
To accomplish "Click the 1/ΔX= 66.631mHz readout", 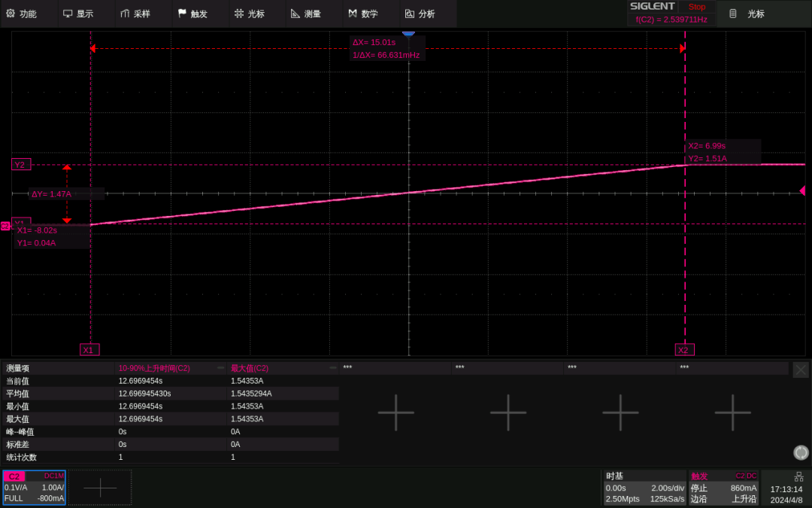I will point(386,55).
